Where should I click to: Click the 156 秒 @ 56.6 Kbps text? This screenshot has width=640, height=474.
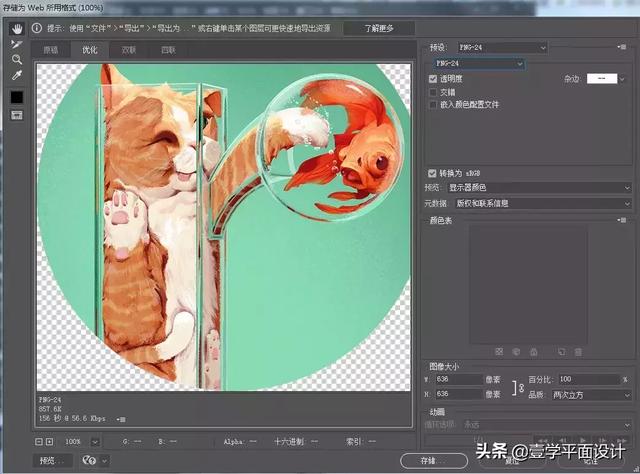point(72,418)
